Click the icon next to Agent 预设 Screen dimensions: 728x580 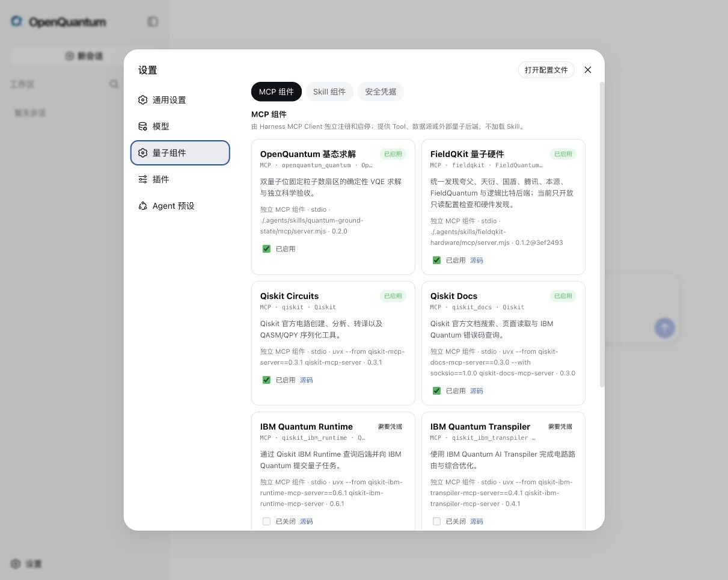click(x=142, y=206)
